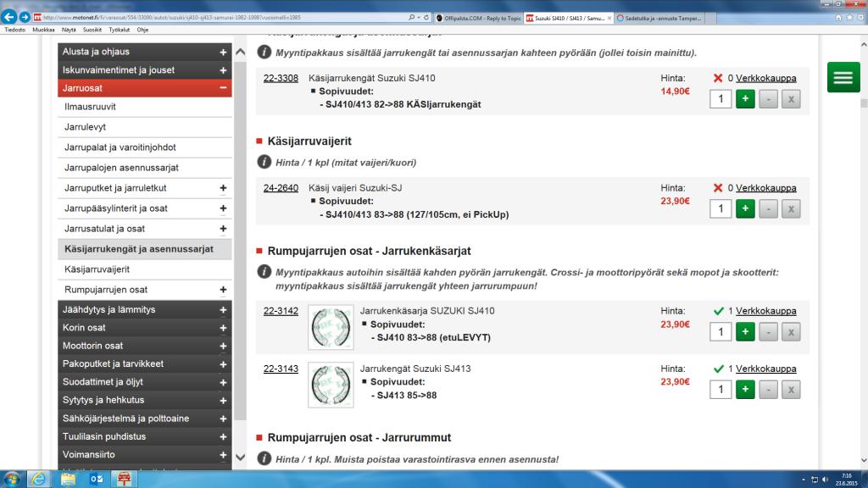This screenshot has height=488, width=868.
Task: Open product link 22-3308
Action: (281, 78)
